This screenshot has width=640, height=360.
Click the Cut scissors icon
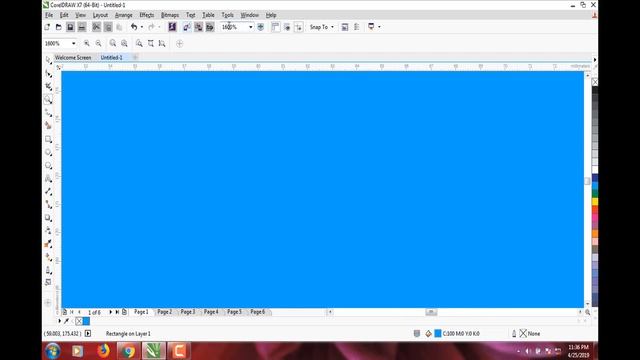[x=96, y=27]
